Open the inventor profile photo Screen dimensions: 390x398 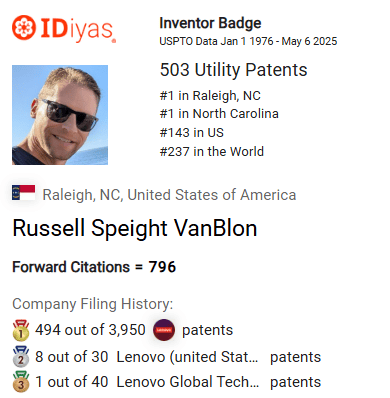pyautogui.click(x=60, y=115)
